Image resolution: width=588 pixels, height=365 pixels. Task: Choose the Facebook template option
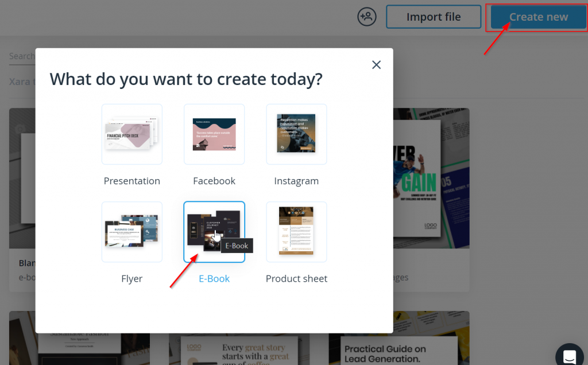coord(214,134)
